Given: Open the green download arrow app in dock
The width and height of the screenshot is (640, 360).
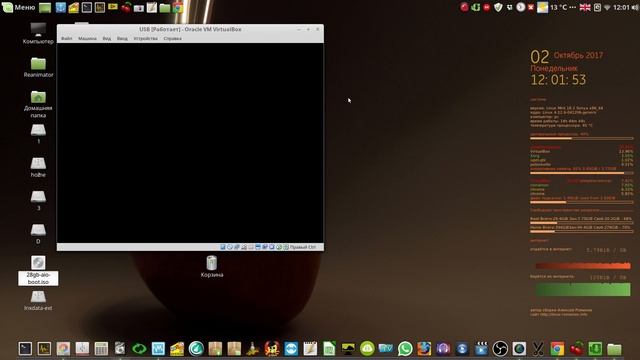Looking at the screenshot, I should tap(595, 349).
